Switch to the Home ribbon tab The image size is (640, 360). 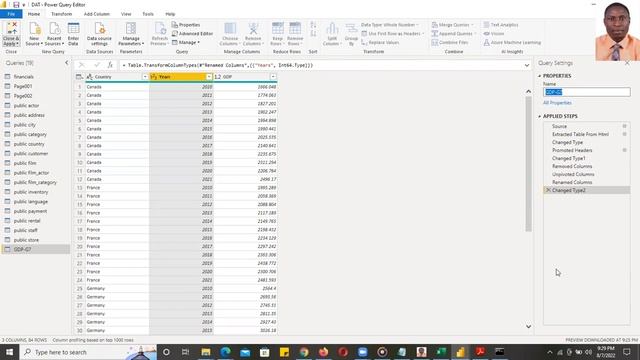point(34,14)
